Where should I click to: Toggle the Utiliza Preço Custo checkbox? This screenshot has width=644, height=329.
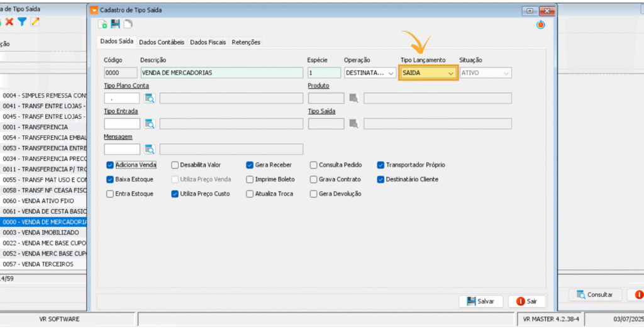175,194
